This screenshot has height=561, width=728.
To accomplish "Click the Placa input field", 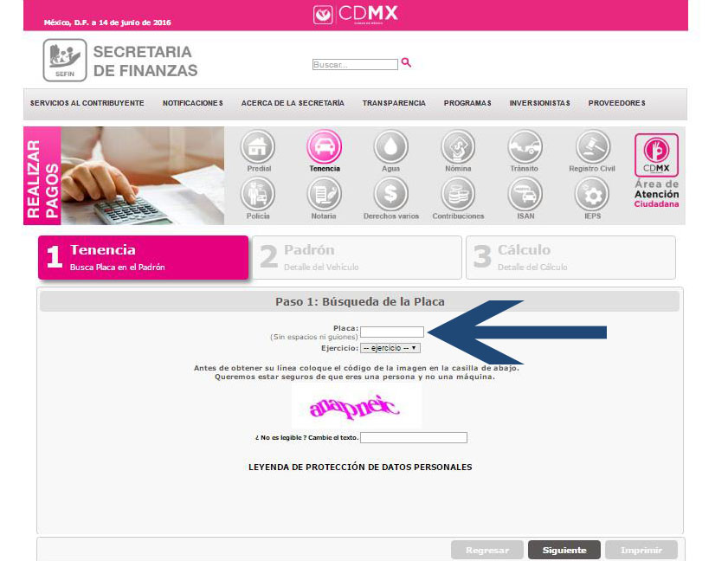I will pos(392,332).
